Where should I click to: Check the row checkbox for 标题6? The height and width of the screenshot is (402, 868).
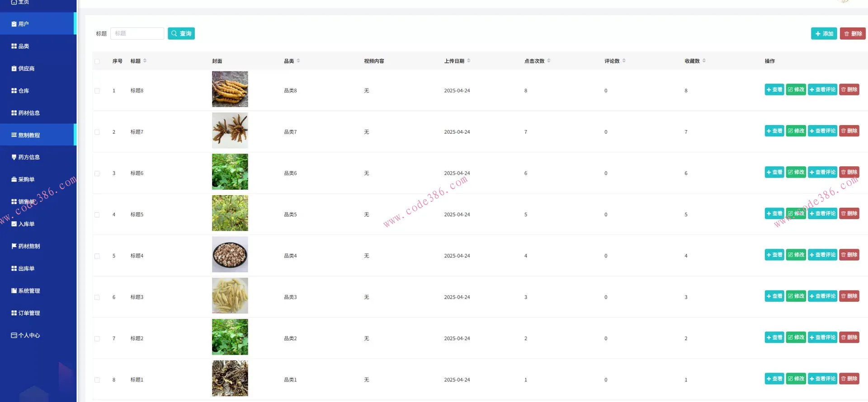(x=97, y=173)
